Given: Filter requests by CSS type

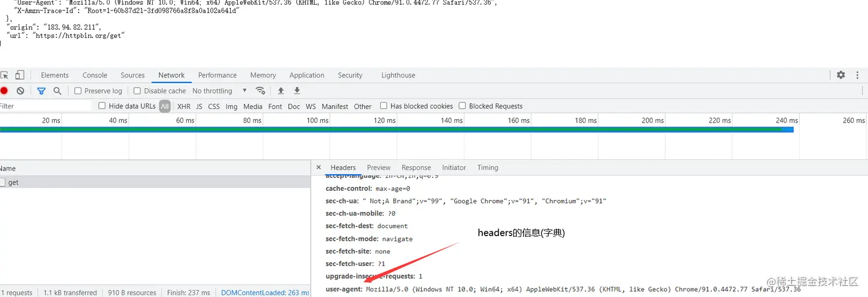Looking at the screenshot, I should click(214, 106).
